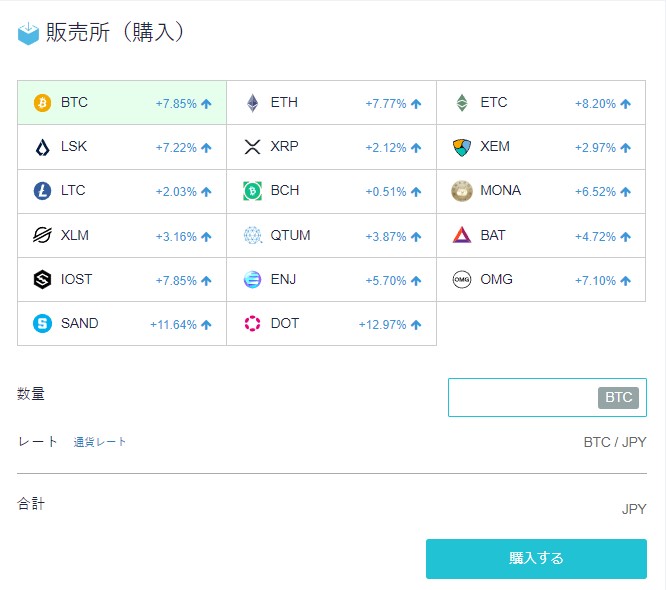Image resolution: width=666 pixels, height=590 pixels.
Task: Click the JPY total currency text
Action: (x=634, y=509)
